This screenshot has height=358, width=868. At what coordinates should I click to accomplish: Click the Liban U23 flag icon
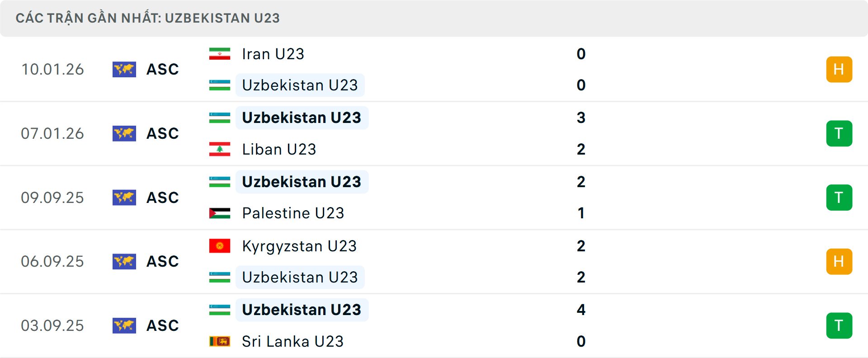point(220,149)
